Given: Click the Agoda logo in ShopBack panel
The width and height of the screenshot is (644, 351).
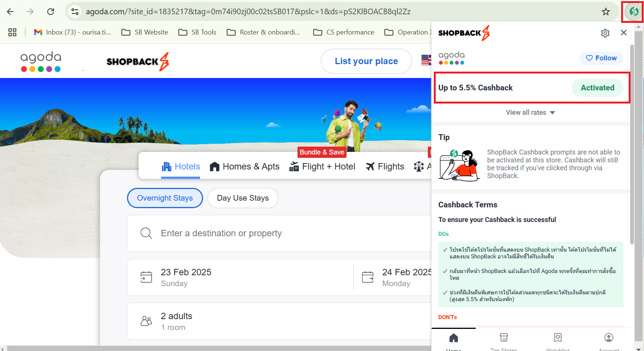Looking at the screenshot, I should (x=451, y=58).
